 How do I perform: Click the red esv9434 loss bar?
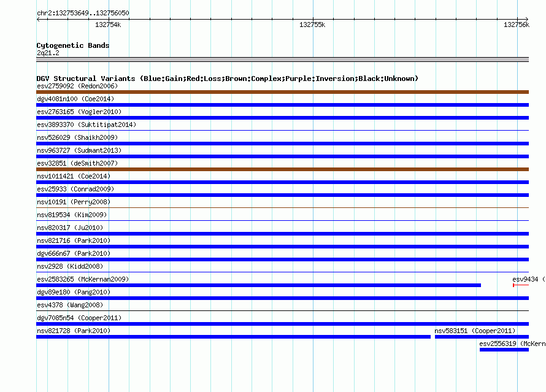tap(521, 285)
